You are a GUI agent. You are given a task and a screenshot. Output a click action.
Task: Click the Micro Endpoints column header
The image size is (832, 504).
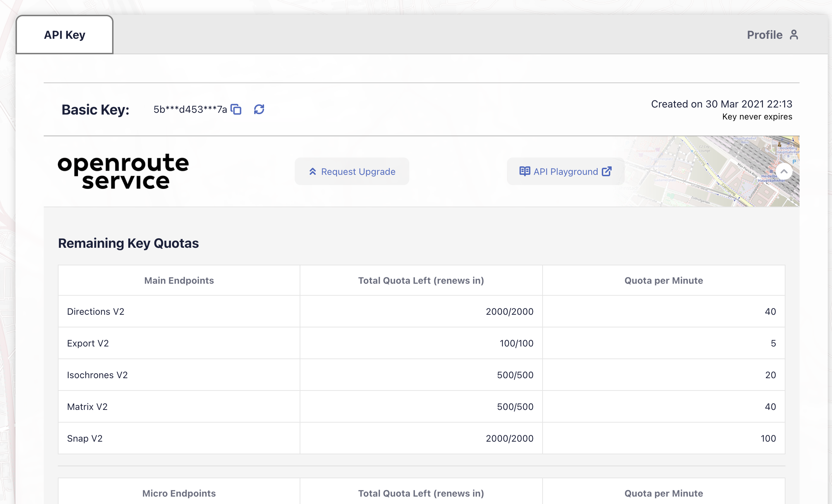click(179, 493)
